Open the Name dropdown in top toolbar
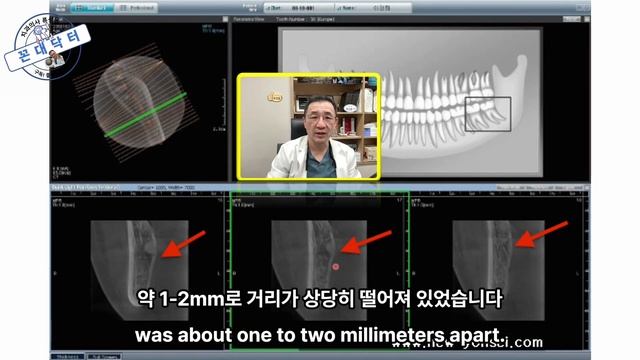640x360 pixels. [x=373, y=8]
